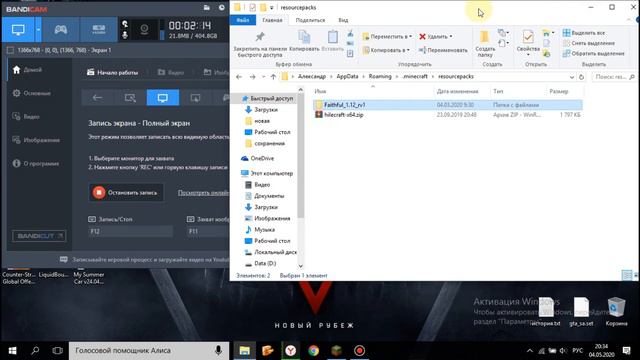Switch to Начало работы tab in Bandicam
The image size is (640, 360).
(x=113, y=72)
